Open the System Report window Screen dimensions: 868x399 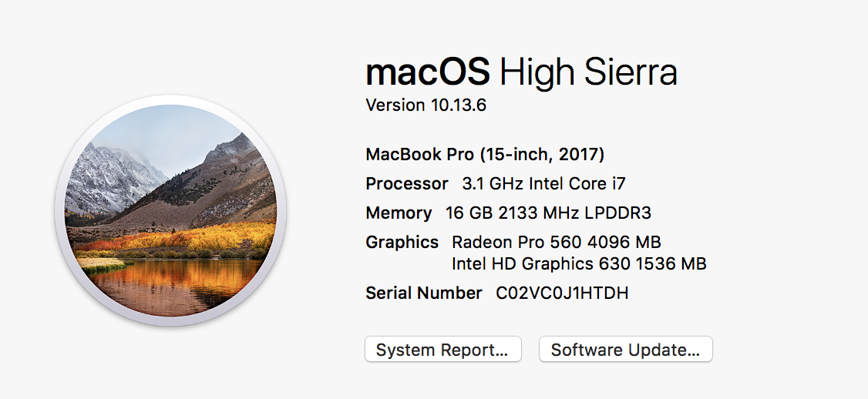click(442, 350)
